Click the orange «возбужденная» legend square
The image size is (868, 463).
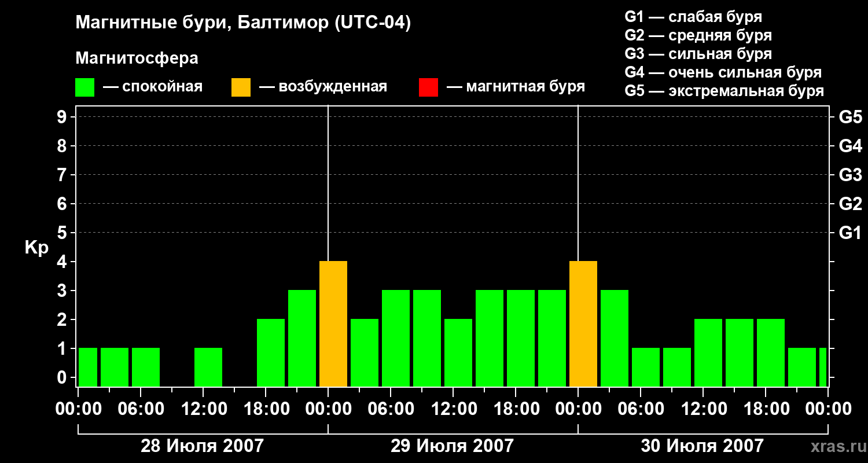241,87
